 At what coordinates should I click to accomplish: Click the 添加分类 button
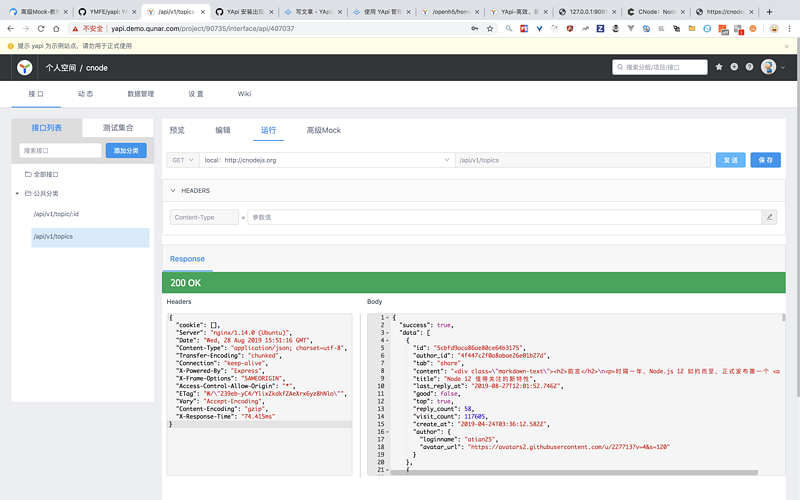click(x=126, y=150)
